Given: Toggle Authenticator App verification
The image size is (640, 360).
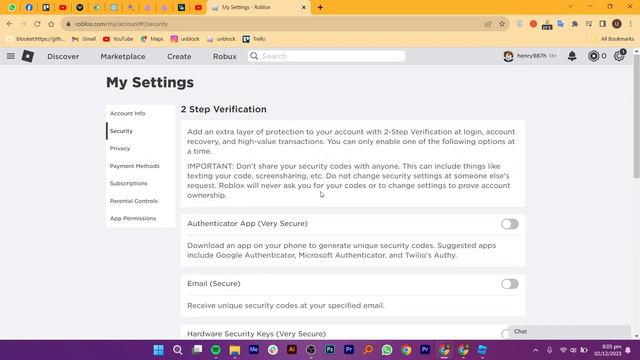Looking at the screenshot, I should pos(510,224).
